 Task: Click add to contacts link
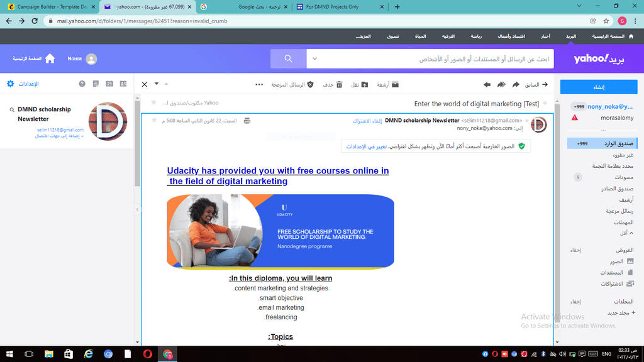(59, 136)
